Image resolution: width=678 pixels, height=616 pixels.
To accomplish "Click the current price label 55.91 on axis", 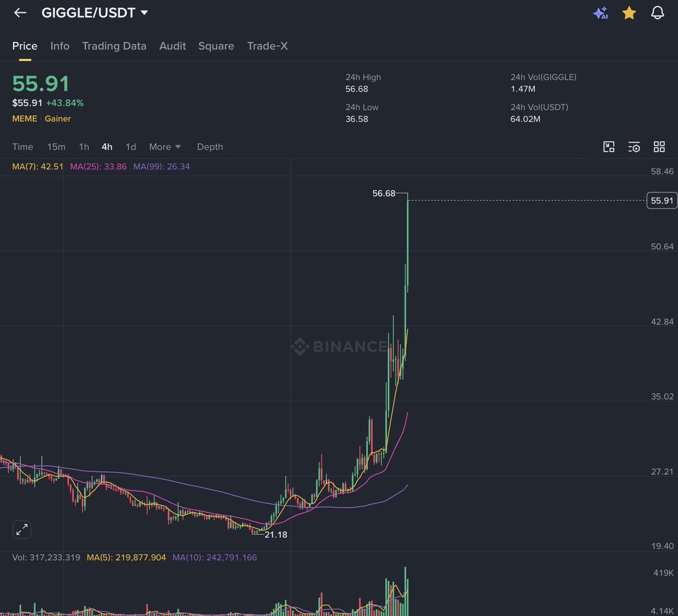I will point(662,200).
